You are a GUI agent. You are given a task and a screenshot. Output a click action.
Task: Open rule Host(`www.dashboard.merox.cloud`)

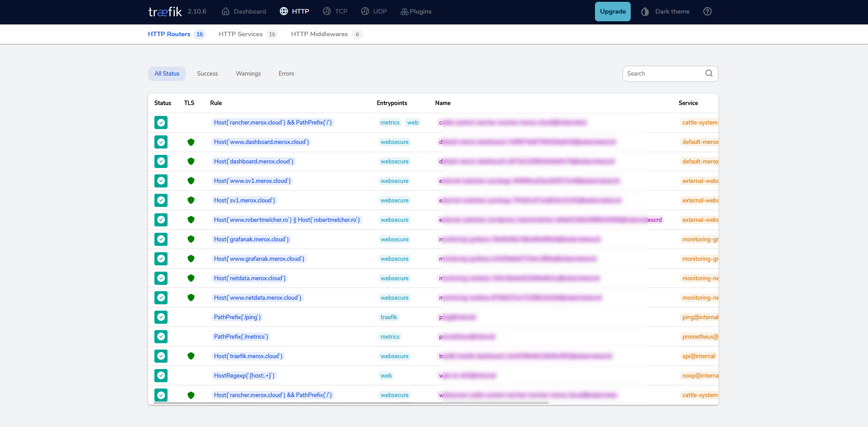click(261, 142)
